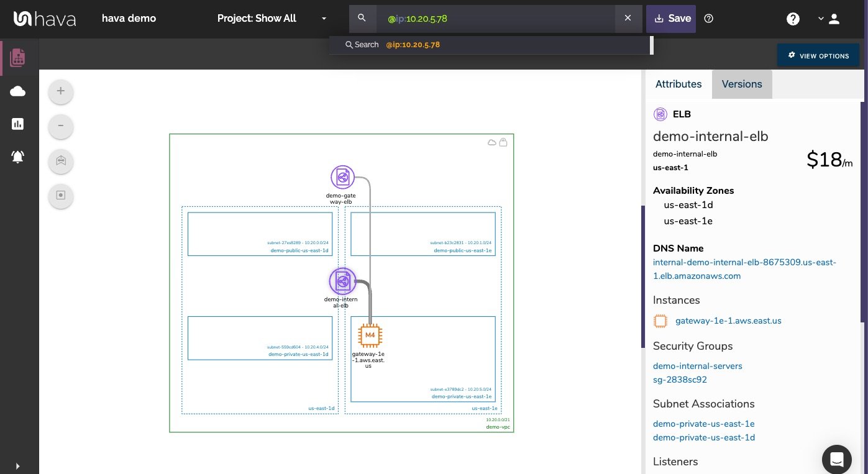This screenshot has width=868, height=474.
Task: Click the us-east-1d availability zone text
Action: tap(688, 204)
